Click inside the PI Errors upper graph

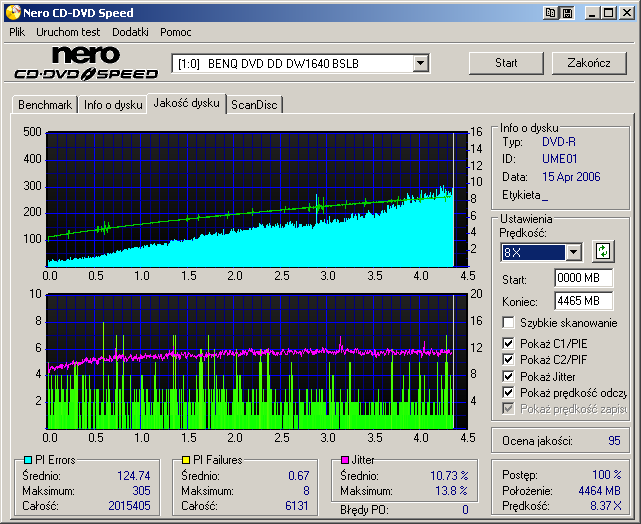(x=257, y=199)
